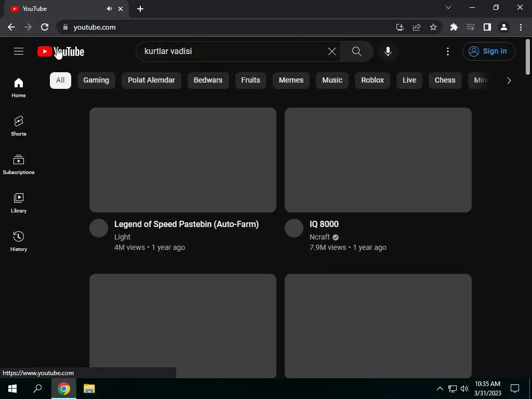This screenshot has width=532, height=399.
Task: Click the IQ 8000 video title
Action: click(x=324, y=224)
